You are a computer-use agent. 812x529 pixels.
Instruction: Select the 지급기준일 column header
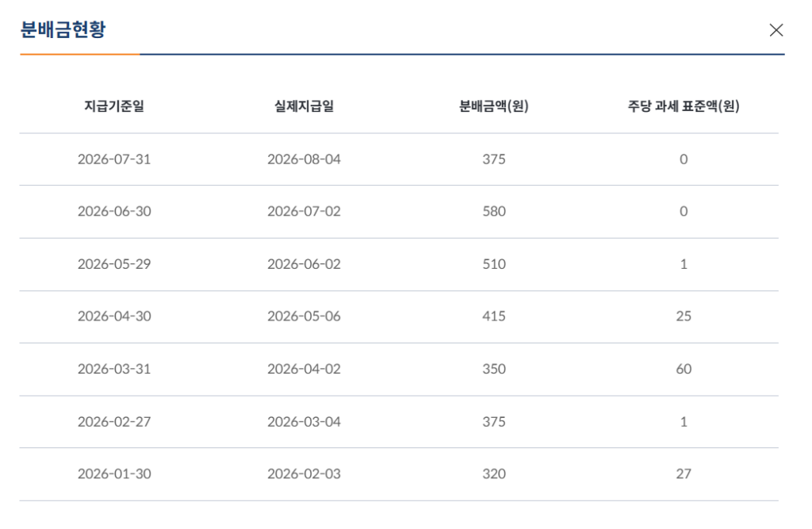click(114, 106)
